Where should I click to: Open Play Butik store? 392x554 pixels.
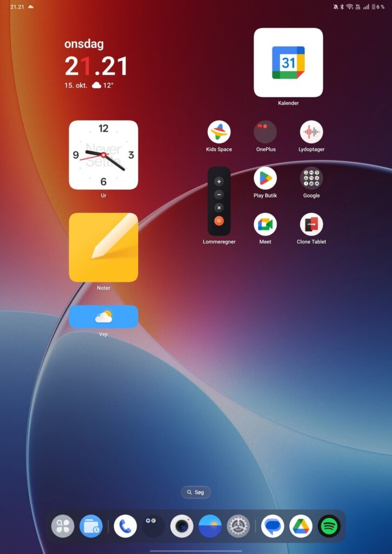pos(265,178)
